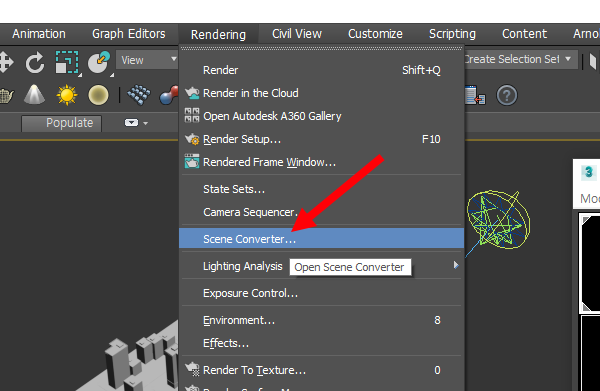The width and height of the screenshot is (600, 391).
Task: Click the teapot icon at the toolbar edge
Action: (x=7, y=96)
